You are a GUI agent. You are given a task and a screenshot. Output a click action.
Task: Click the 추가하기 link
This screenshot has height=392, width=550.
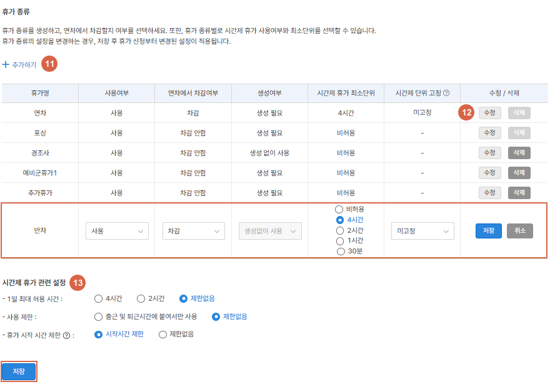coord(24,64)
